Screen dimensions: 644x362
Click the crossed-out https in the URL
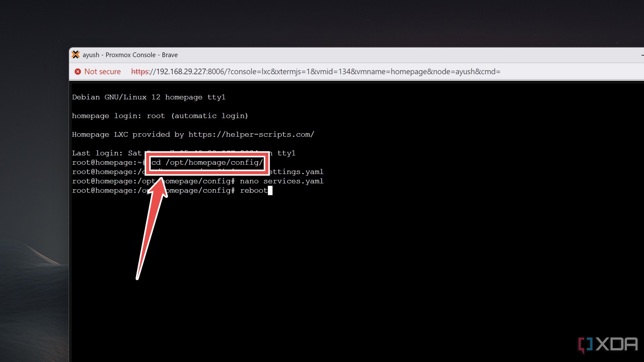pos(140,72)
